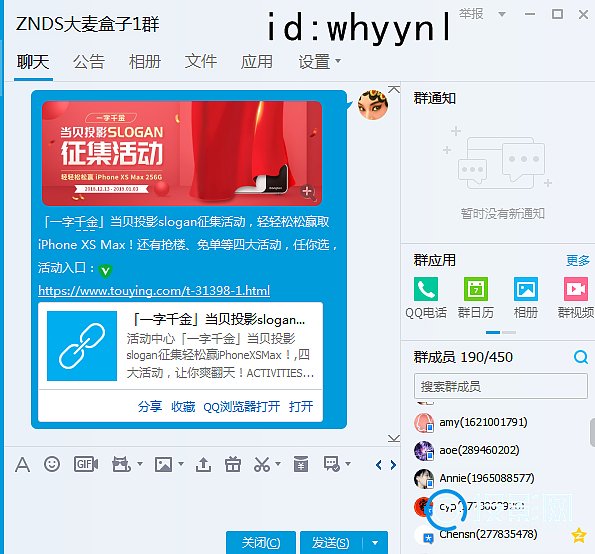Viewport: 595px width, 554px height.
Task: Expand message history dropdown arrow
Action: tap(348, 464)
